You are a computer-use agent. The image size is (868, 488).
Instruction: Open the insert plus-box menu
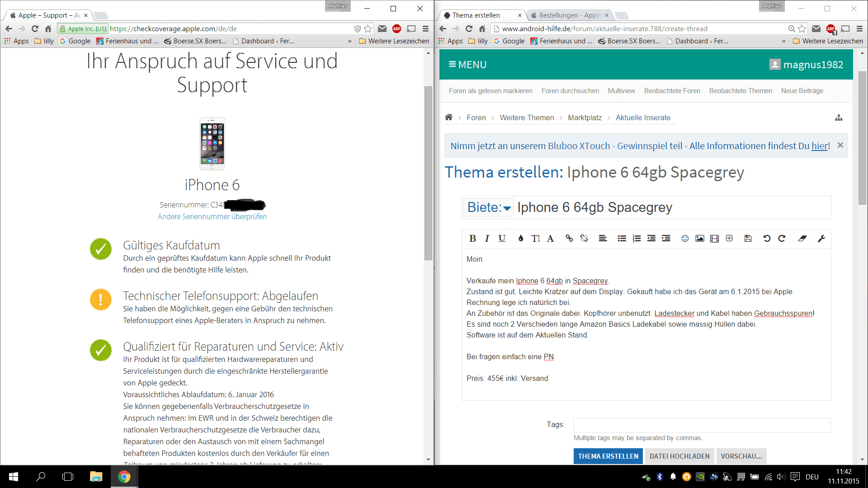(x=729, y=239)
